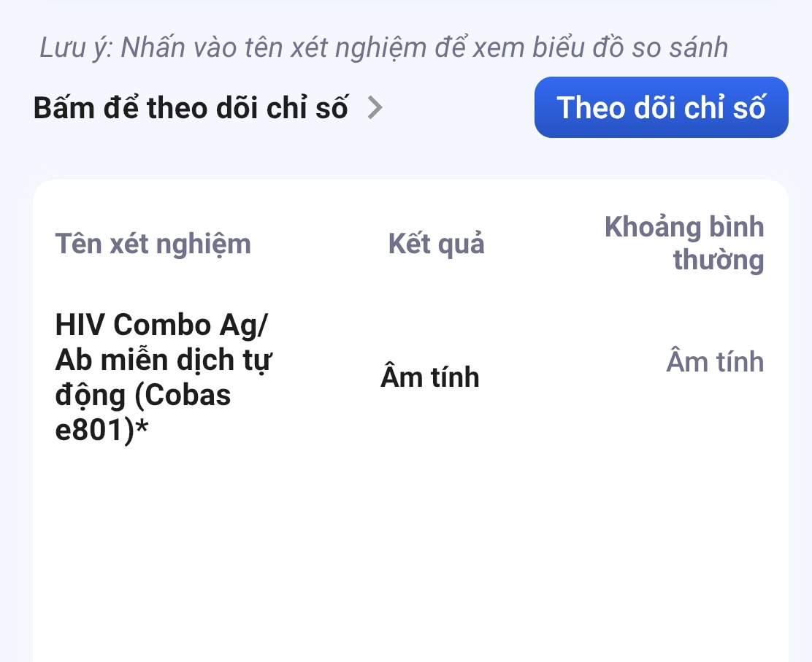Image resolution: width=812 pixels, height=662 pixels.
Task: Click the word thường in the range header
Action: (718, 261)
